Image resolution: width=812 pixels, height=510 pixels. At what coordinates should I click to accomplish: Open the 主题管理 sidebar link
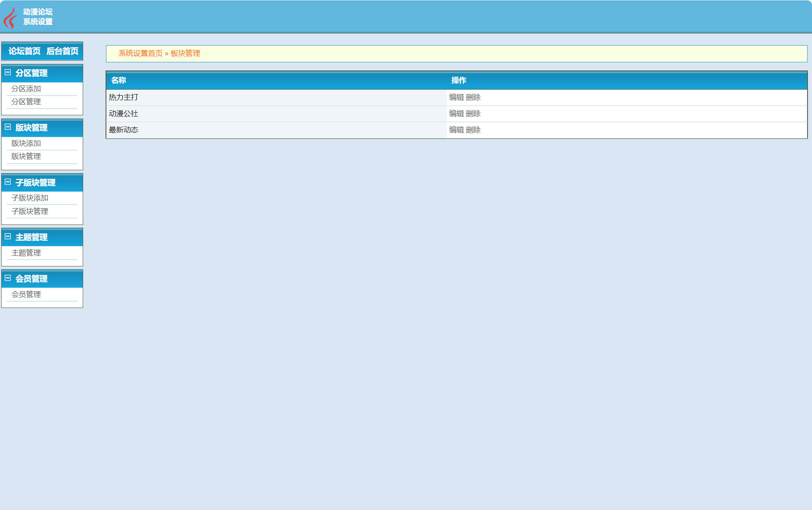click(26, 253)
